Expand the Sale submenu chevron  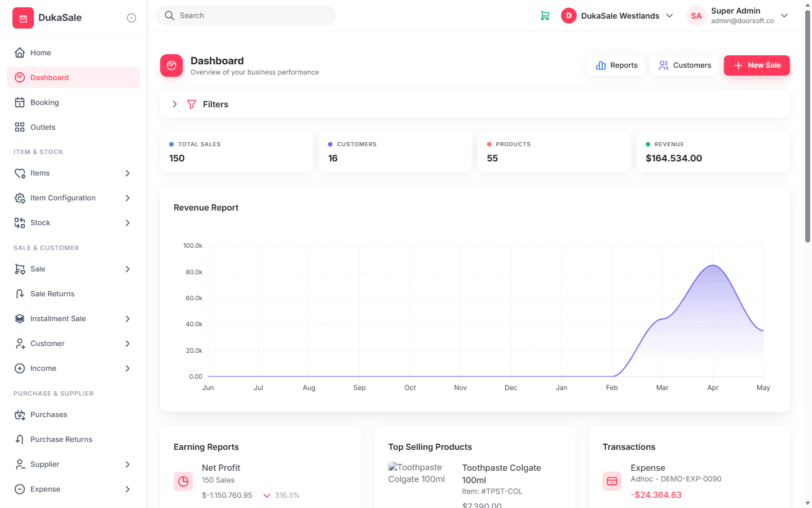pyautogui.click(x=127, y=269)
